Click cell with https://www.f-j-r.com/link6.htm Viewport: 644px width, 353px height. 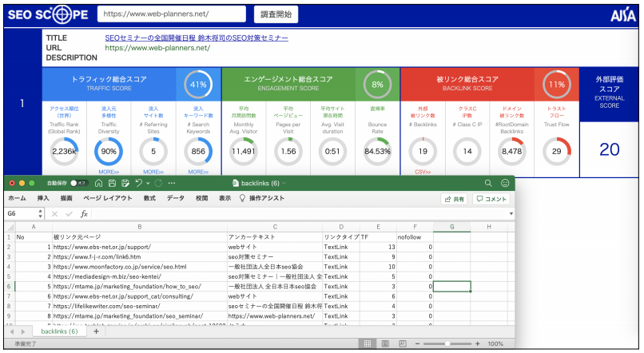click(140, 257)
